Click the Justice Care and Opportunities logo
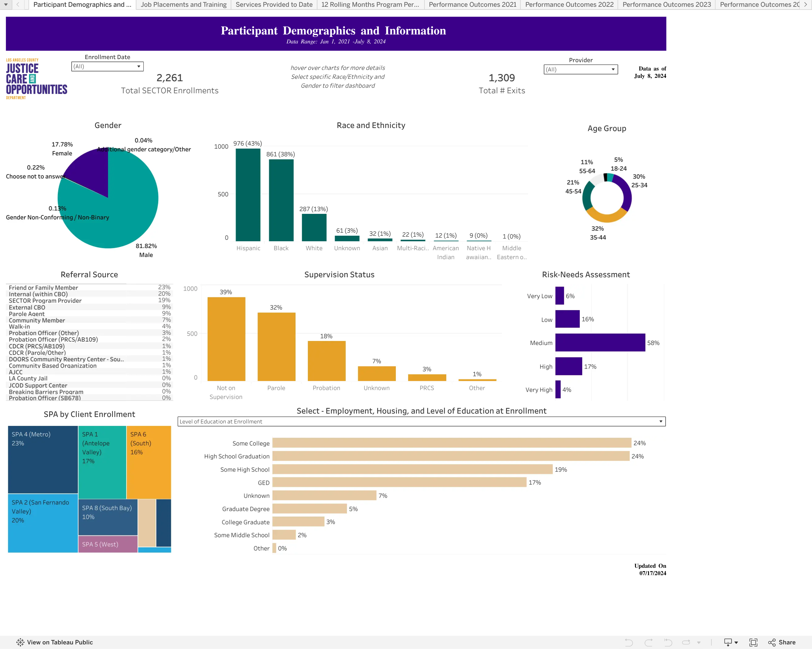This screenshot has height=649, width=812. [37, 79]
